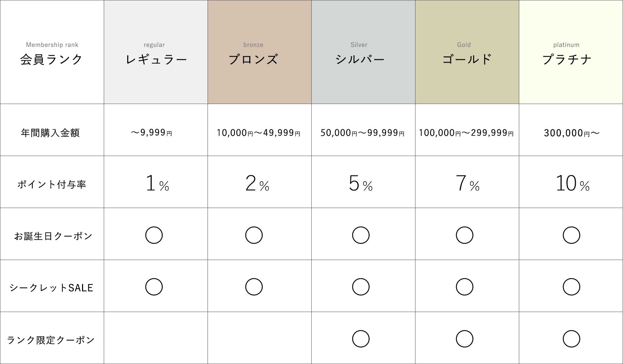Click the ランク限定クーポン circle for シルバー

(x=361, y=339)
